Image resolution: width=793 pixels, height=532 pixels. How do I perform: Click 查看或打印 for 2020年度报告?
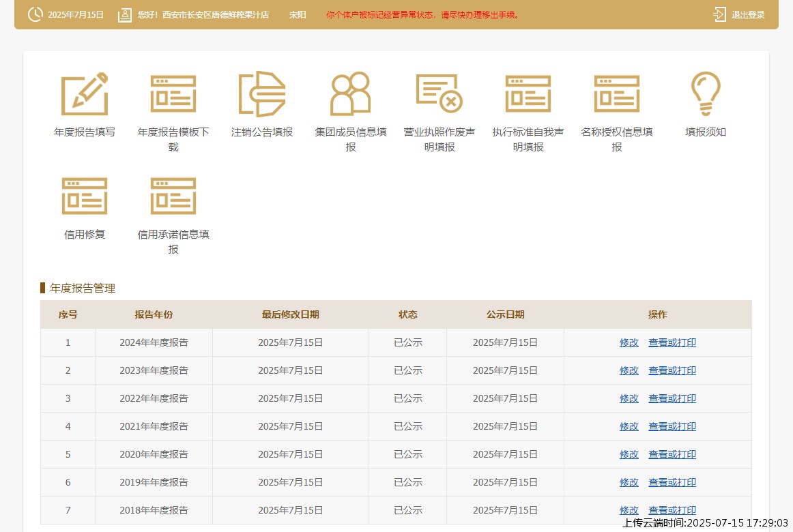(672, 454)
